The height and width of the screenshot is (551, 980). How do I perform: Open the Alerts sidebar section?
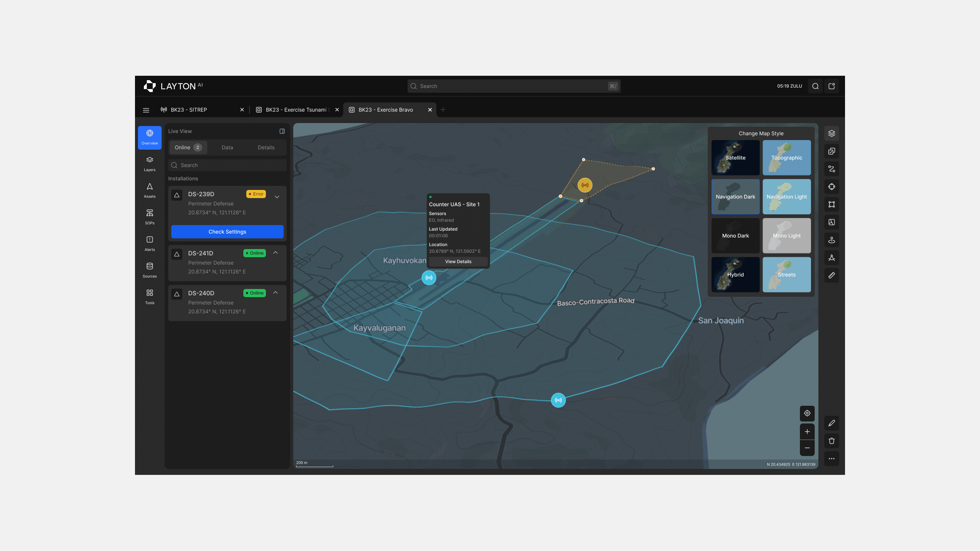(x=149, y=244)
